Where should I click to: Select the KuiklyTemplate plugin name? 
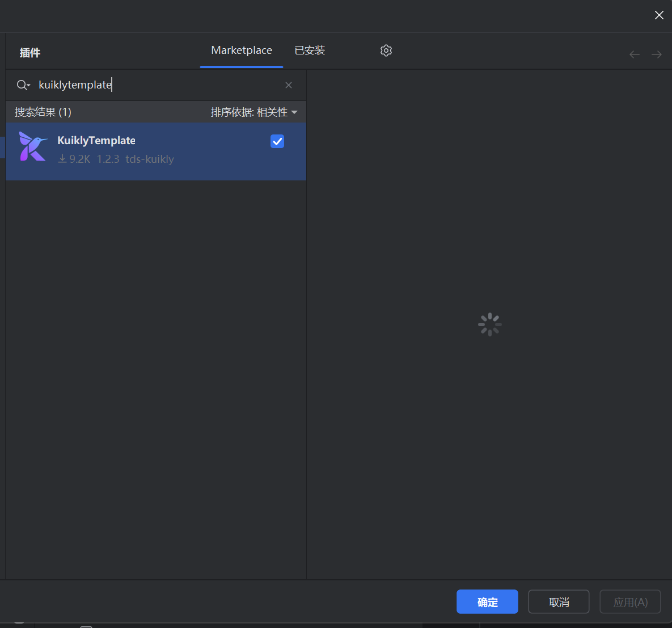[96, 140]
